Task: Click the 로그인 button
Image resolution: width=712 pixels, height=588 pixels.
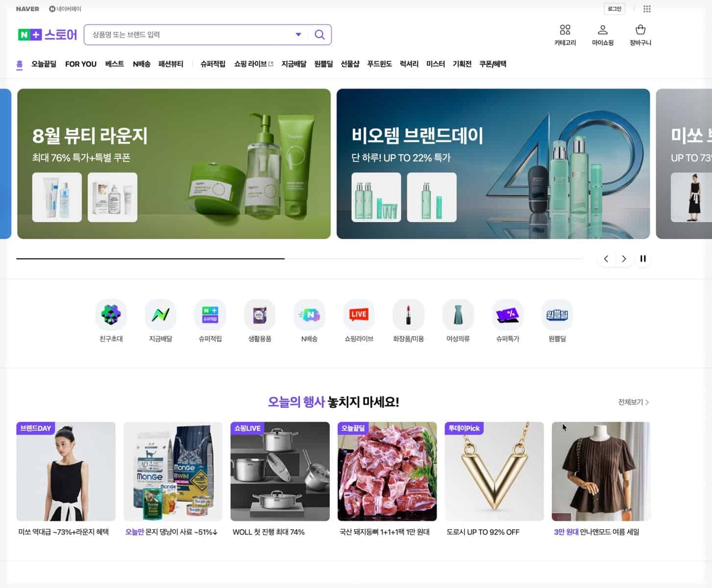Action: [614, 9]
